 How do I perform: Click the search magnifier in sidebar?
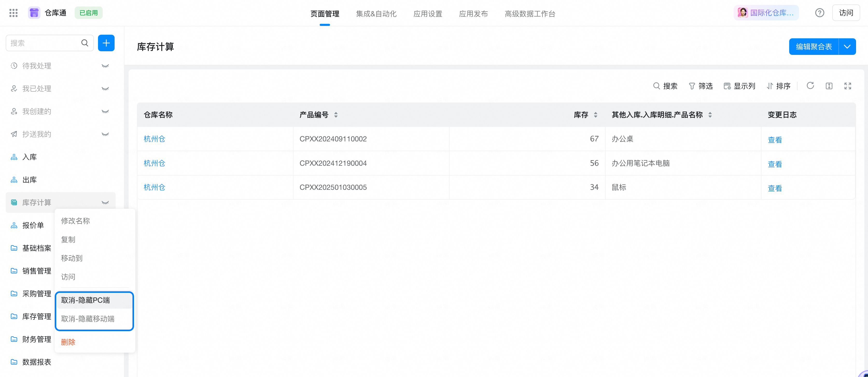click(85, 43)
